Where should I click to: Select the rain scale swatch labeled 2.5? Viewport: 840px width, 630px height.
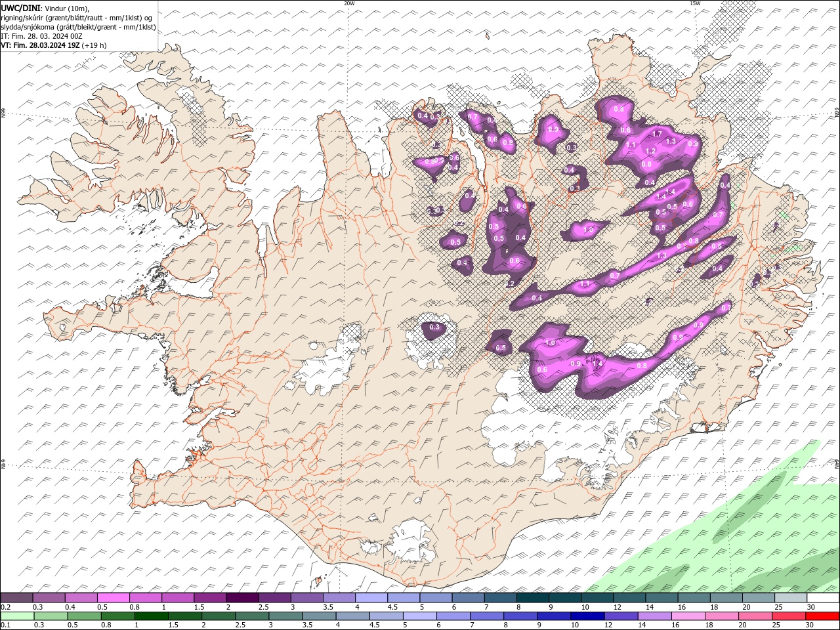[x=251, y=616]
